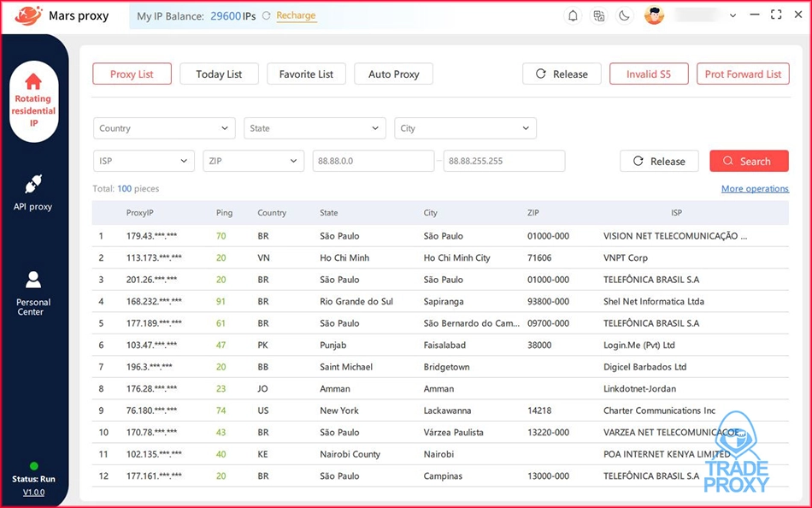812x508 pixels.
Task: Open notifications via the bell icon
Action: [573, 15]
